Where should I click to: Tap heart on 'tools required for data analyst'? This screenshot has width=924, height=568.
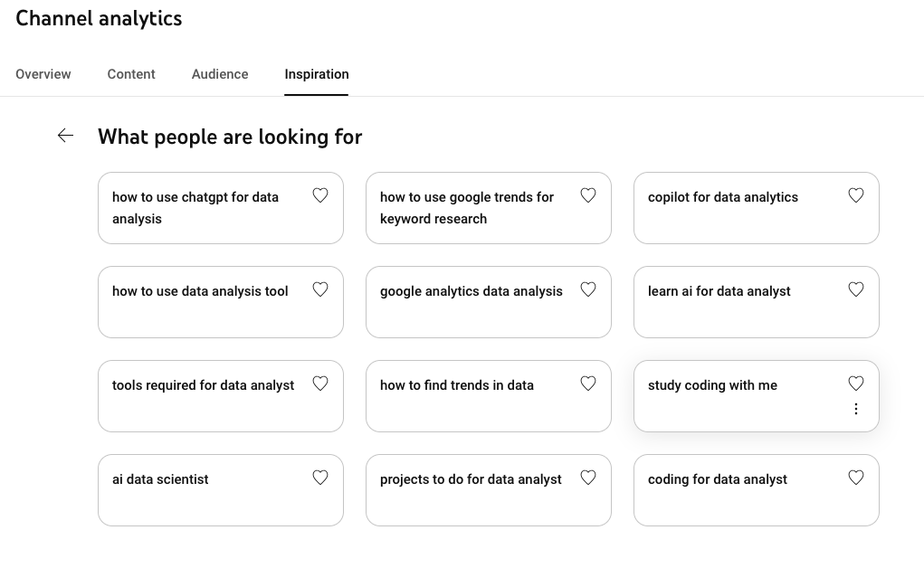[x=320, y=383]
